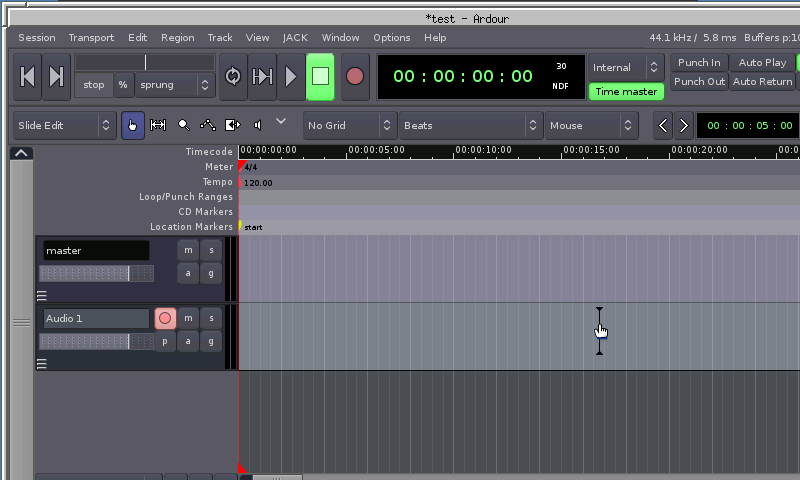The height and width of the screenshot is (480, 800).
Task: Select the Range selection tool
Action: tap(158, 125)
